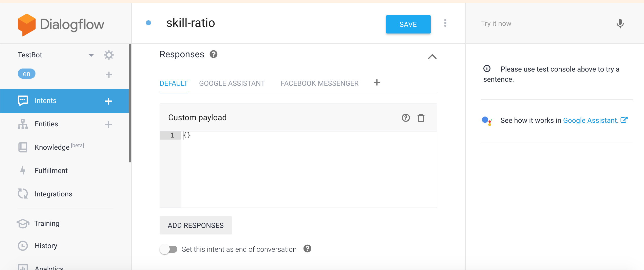Collapse the Responses section
The image size is (644, 270).
point(432,57)
